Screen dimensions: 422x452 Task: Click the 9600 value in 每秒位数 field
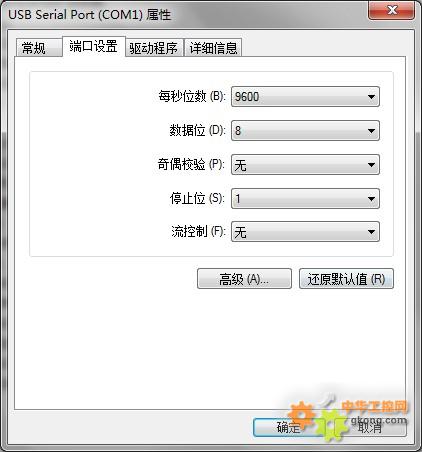pyautogui.click(x=247, y=97)
